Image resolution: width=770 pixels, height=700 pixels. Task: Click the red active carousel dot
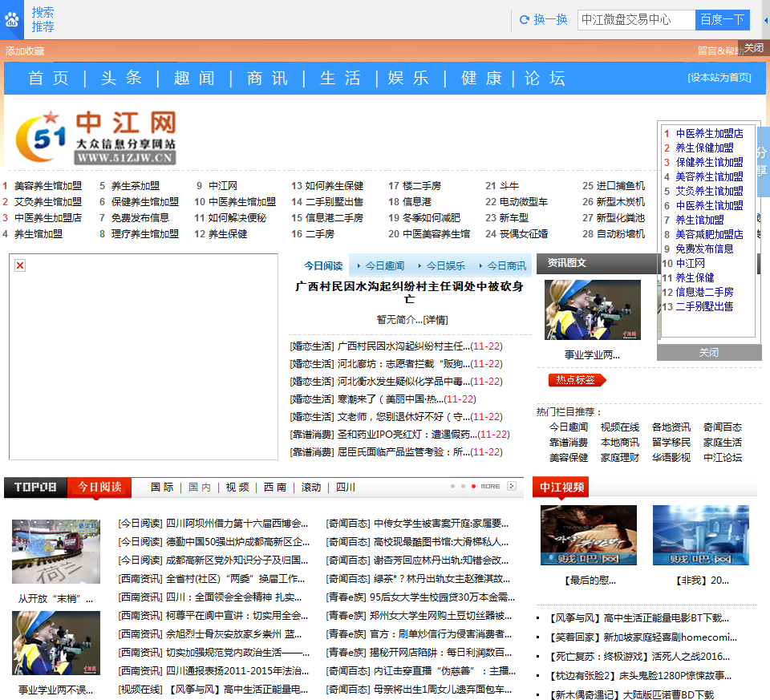[x=473, y=487]
